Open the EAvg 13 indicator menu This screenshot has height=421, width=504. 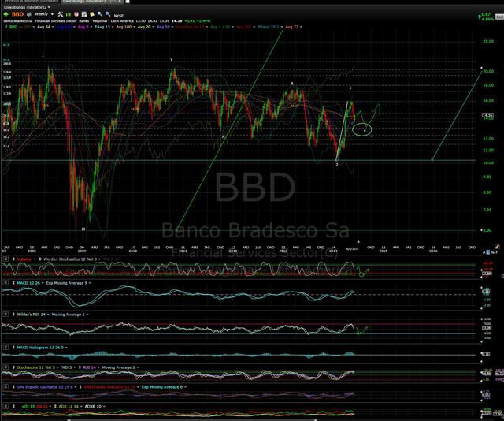pos(104,27)
